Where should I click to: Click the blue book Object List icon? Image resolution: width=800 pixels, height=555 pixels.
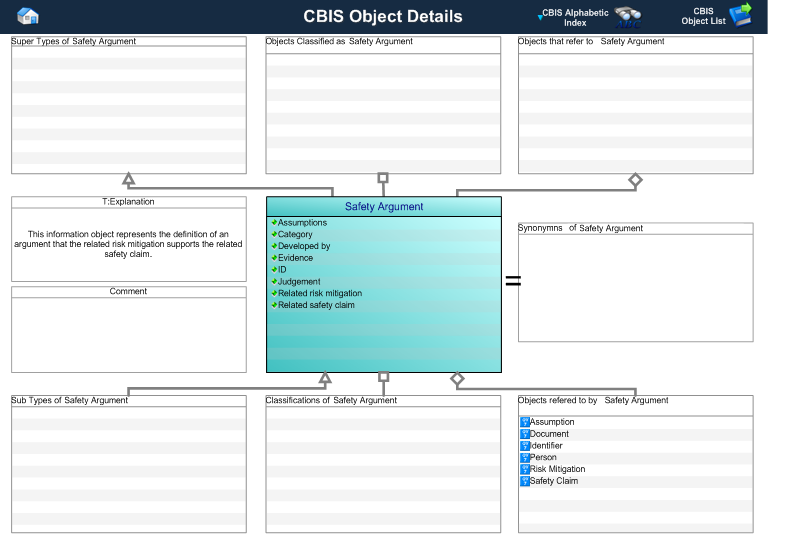pos(741,15)
